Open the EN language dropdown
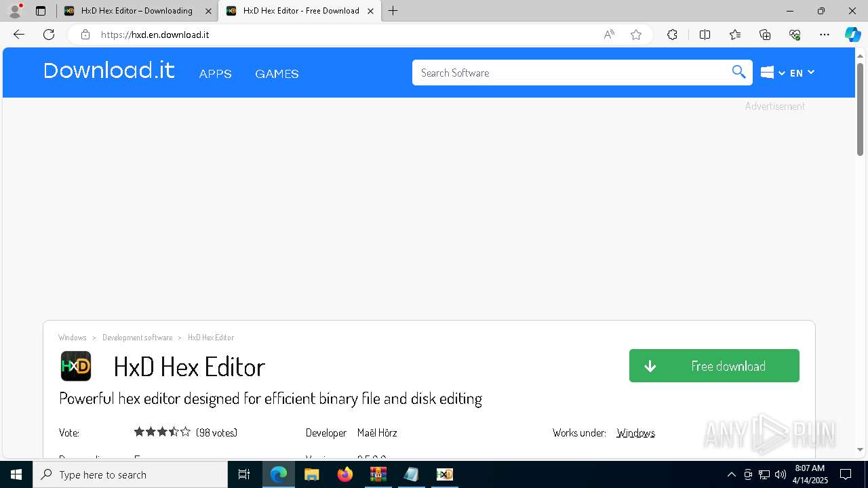 (x=802, y=73)
